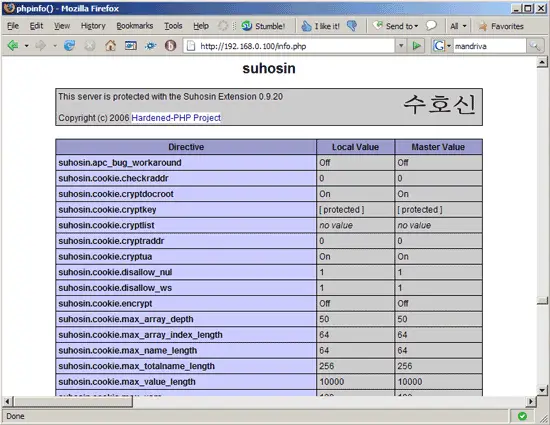Screen dimensions: 550x425
Task: Click suhosin.cookie.max_array_depth directive cell
Action: coord(186,319)
